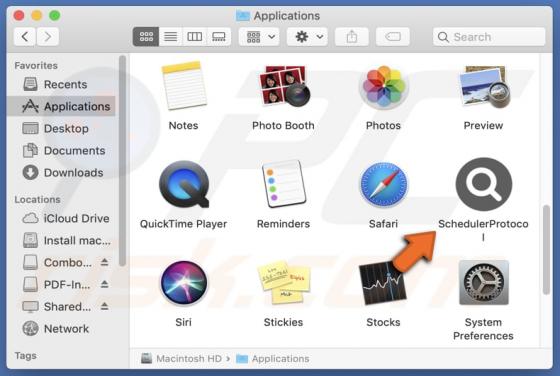Click the Preview label text
This screenshot has width=560, height=376.
coord(483,125)
